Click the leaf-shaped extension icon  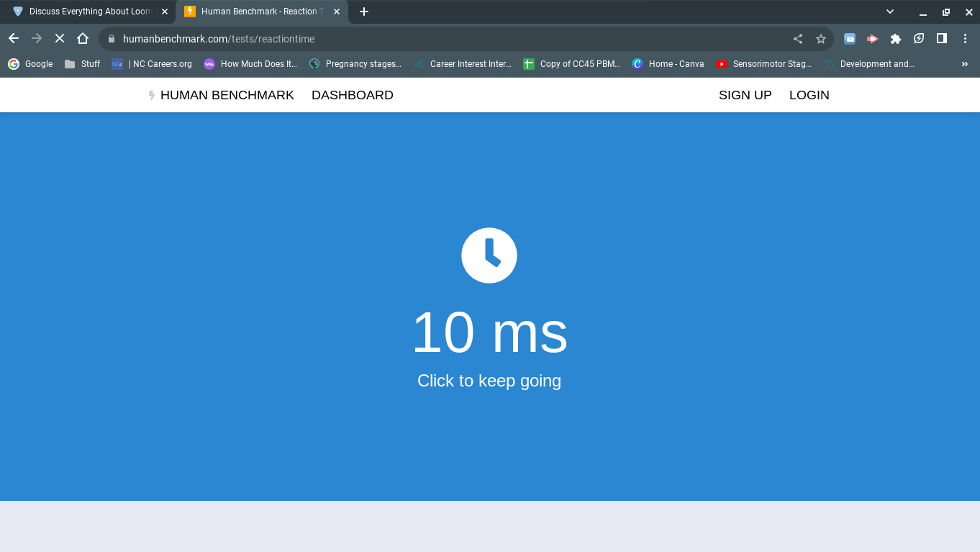[919, 39]
